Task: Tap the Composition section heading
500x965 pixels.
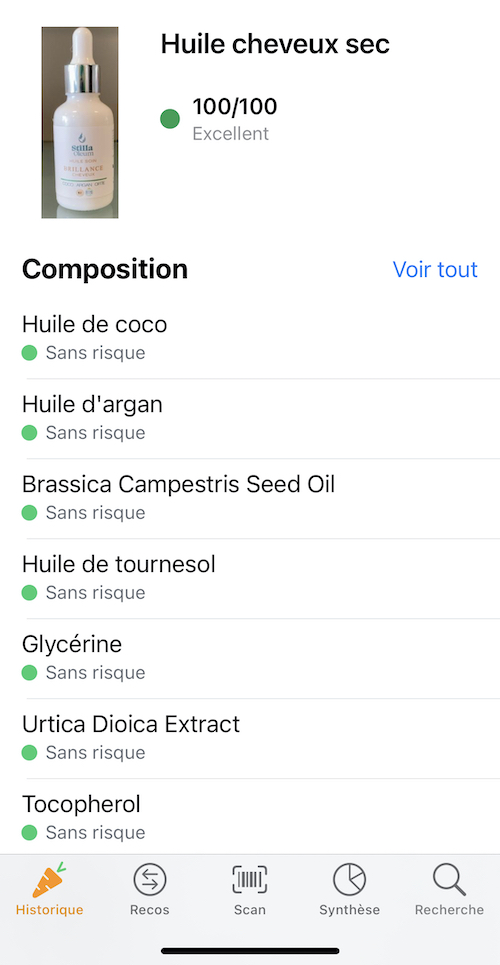Action: click(105, 270)
